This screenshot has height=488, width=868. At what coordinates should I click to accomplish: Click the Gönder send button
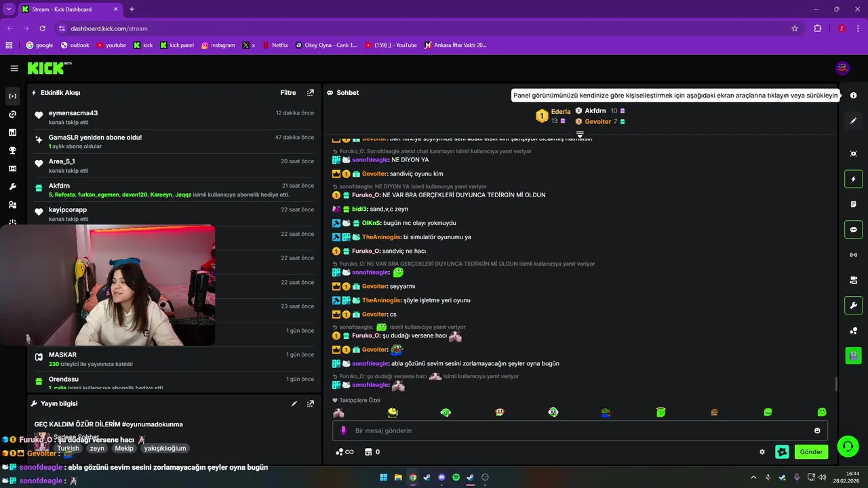[811, 452]
